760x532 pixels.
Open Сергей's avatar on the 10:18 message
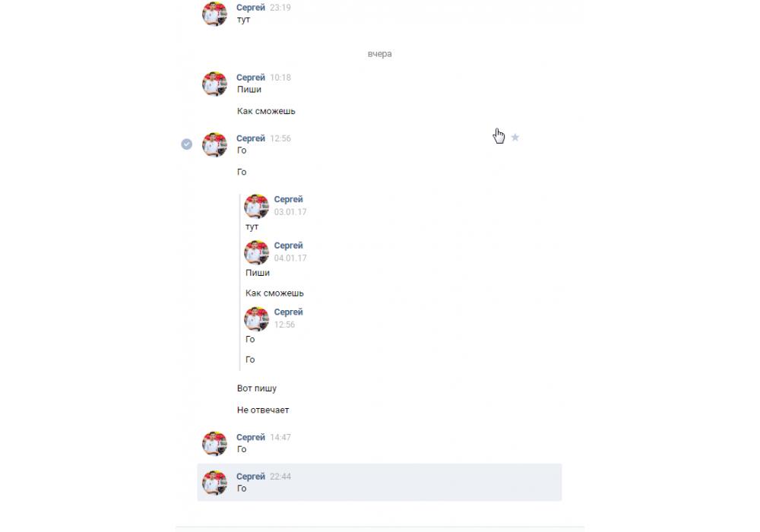tap(215, 84)
